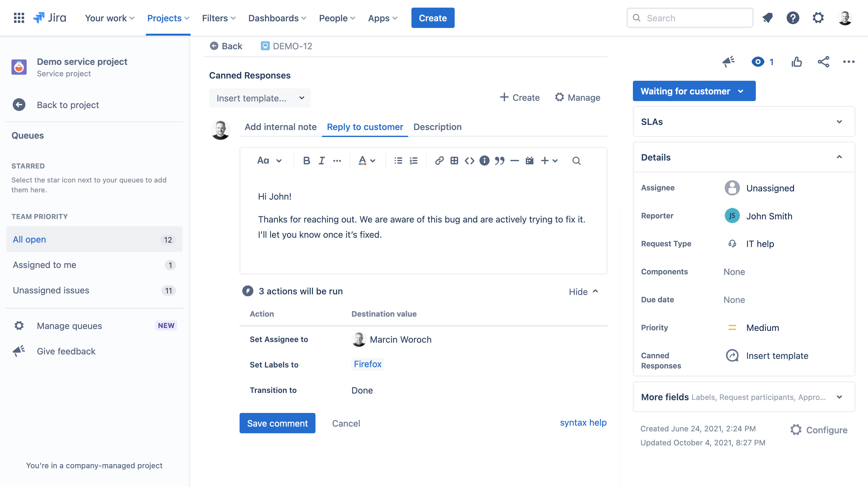Click the italic formatting icon
868x487 pixels.
coord(321,161)
